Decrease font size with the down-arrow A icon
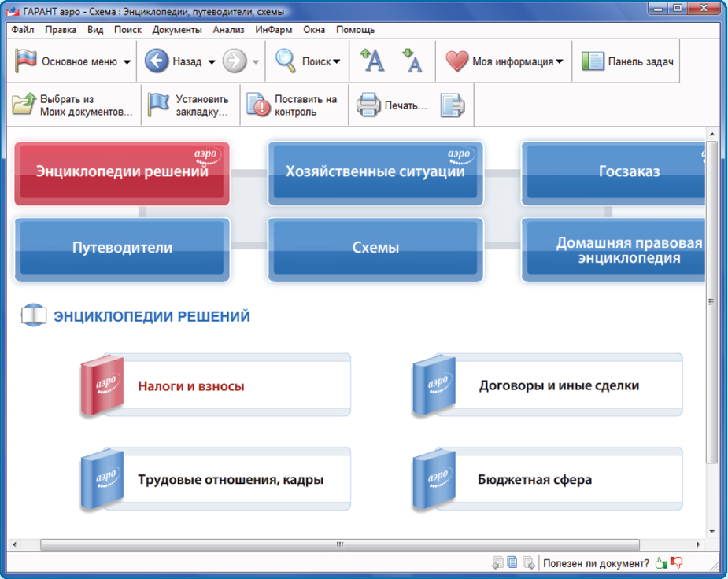Viewport: 728px width, 579px height. (412, 61)
